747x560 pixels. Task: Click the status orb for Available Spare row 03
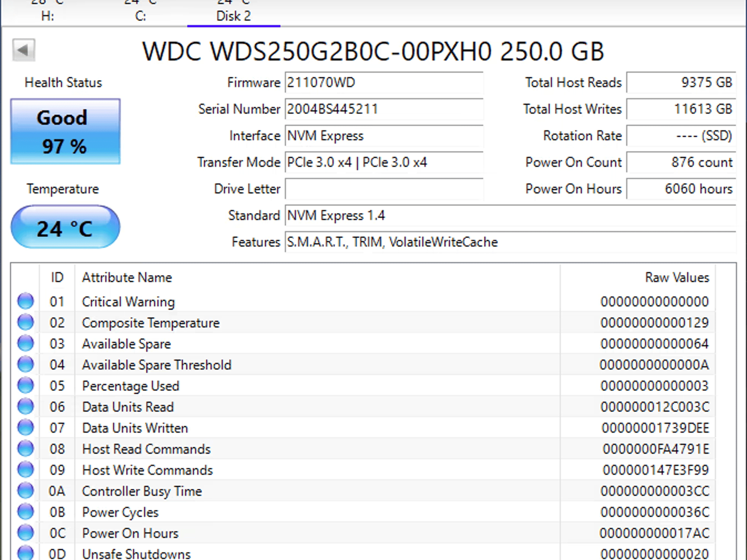pos(26,343)
